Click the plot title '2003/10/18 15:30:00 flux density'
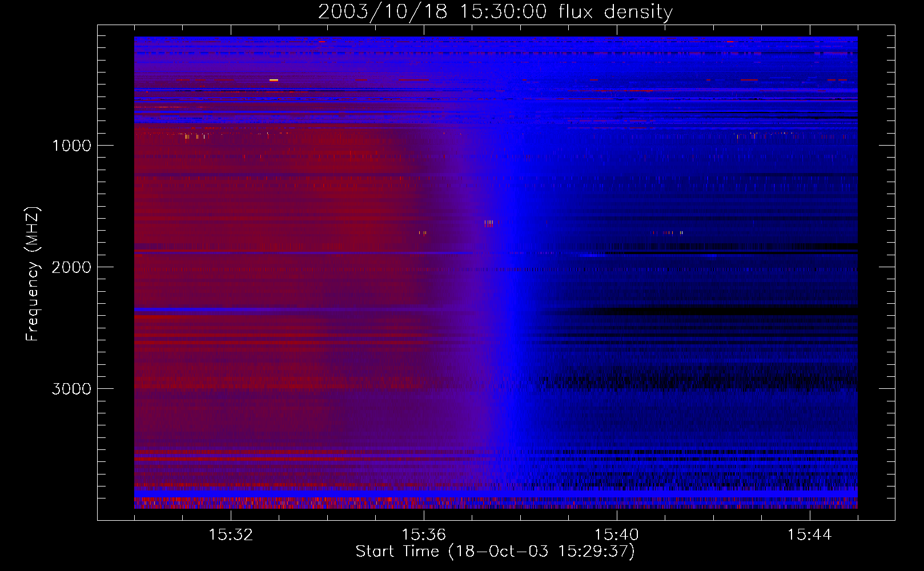Image resolution: width=924 pixels, height=571 pixels. [x=495, y=11]
